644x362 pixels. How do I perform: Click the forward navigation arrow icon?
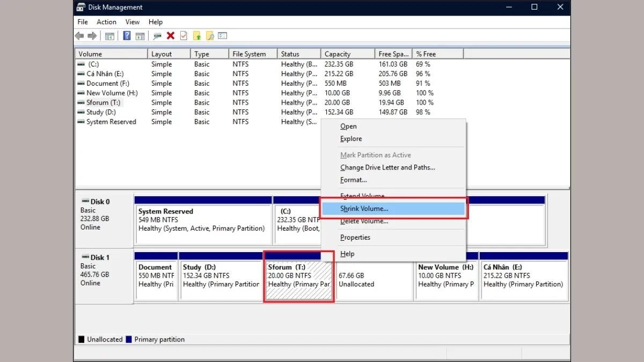(92, 35)
